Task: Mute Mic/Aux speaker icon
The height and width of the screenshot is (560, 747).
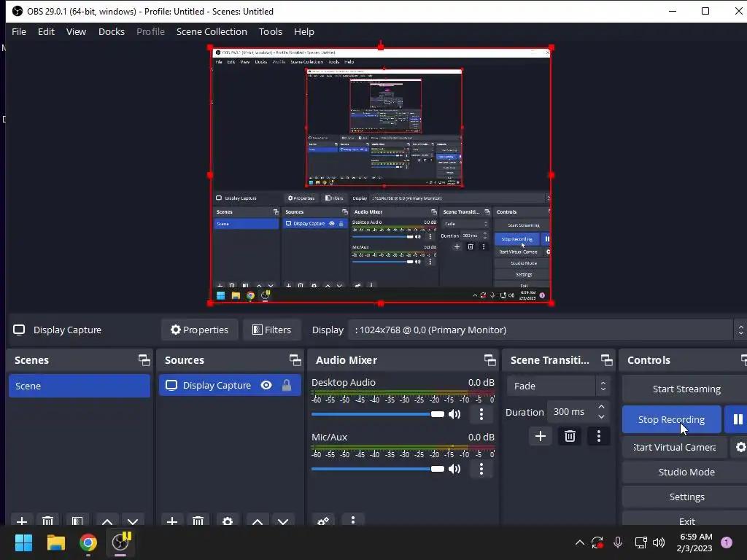Action: tap(454, 469)
